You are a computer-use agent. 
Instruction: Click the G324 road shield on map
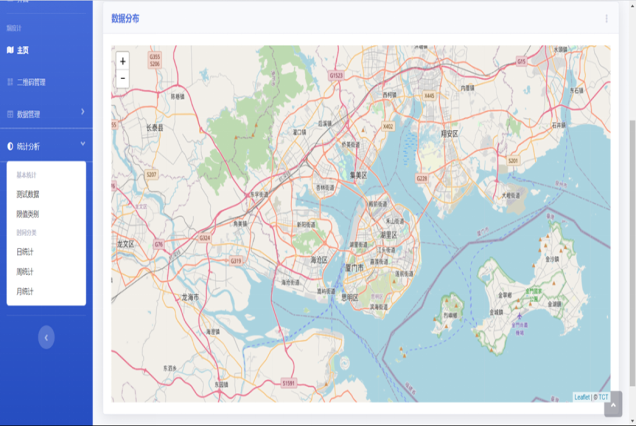coord(204,238)
